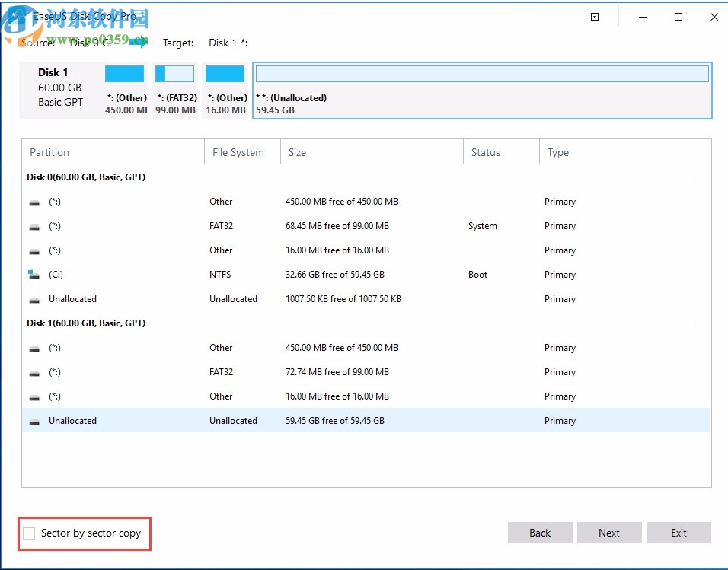The width and height of the screenshot is (728, 570).
Task: Click the blue arrow between Source and Target
Action: [x=138, y=43]
